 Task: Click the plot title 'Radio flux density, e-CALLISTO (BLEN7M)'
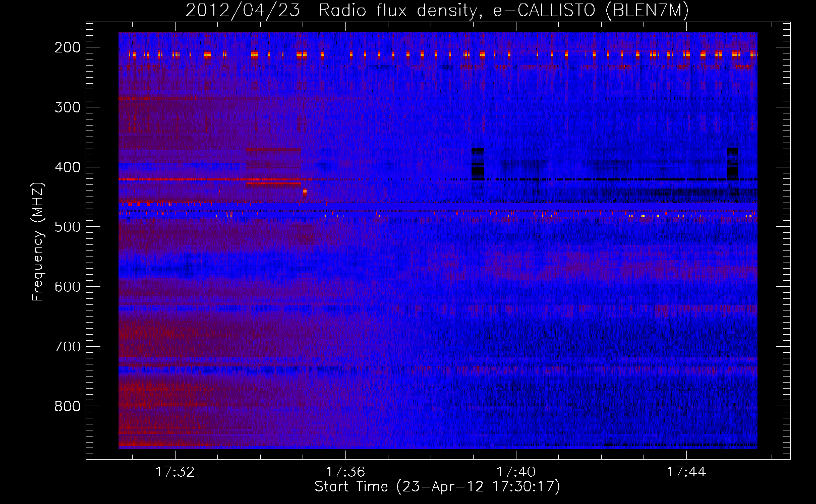coord(503,11)
